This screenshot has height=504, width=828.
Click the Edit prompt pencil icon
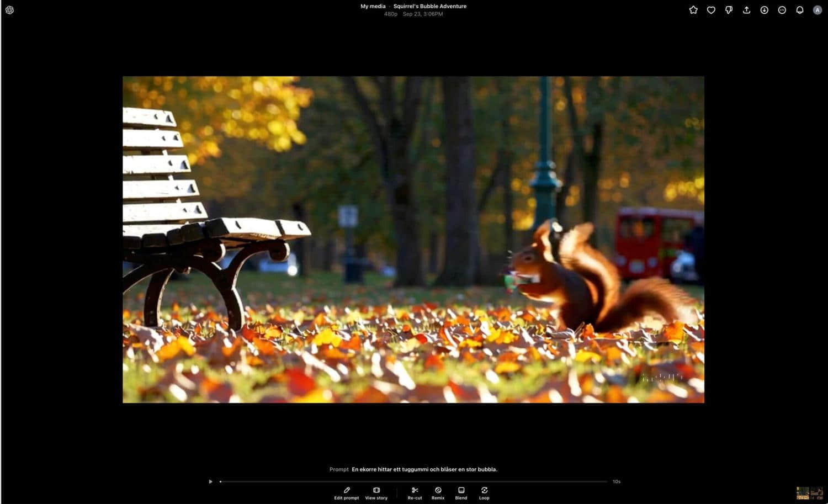tap(347, 490)
